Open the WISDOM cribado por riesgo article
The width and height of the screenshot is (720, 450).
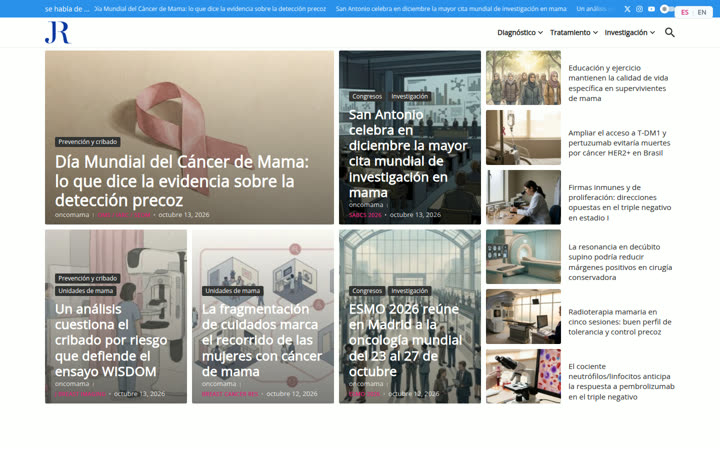(x=111, y=340)
